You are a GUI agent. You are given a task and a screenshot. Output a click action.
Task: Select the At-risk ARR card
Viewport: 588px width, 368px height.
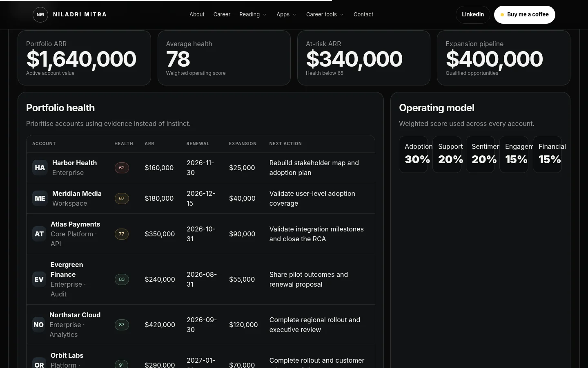364,58
